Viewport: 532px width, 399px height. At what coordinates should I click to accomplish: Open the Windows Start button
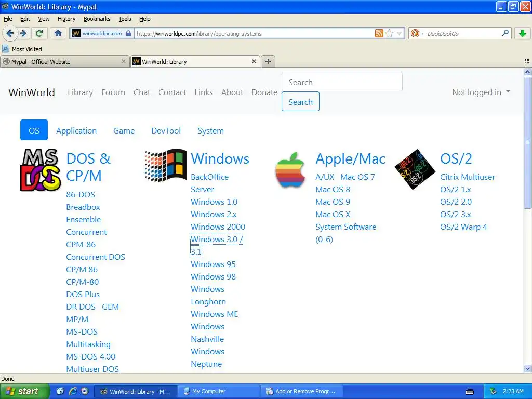[24, 391]
